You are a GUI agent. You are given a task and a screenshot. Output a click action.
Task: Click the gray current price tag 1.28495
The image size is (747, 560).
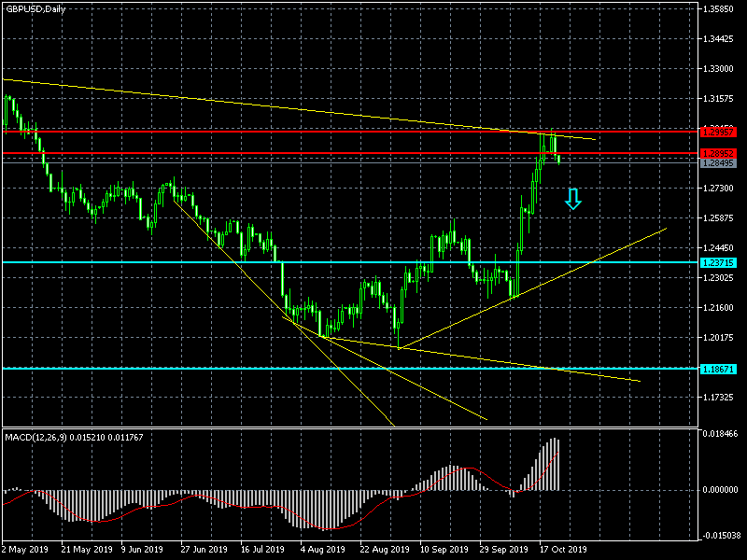tap(718, 163)
